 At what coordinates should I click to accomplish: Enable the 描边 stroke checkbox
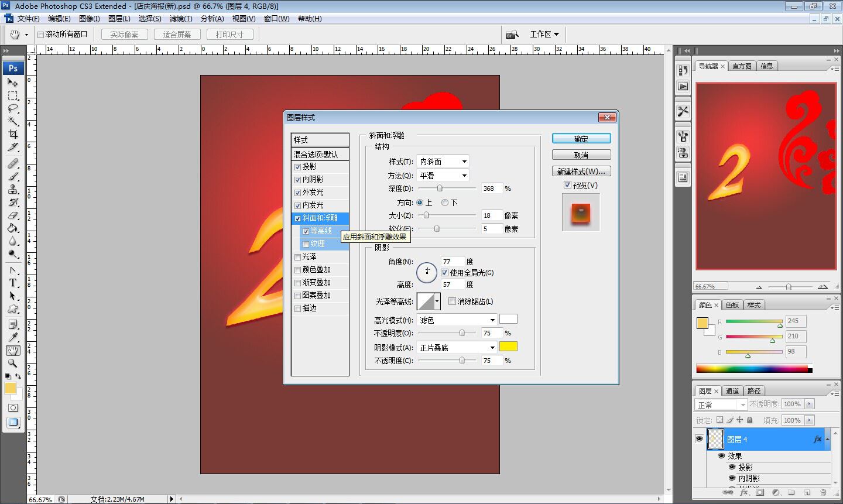pos(297,308)
